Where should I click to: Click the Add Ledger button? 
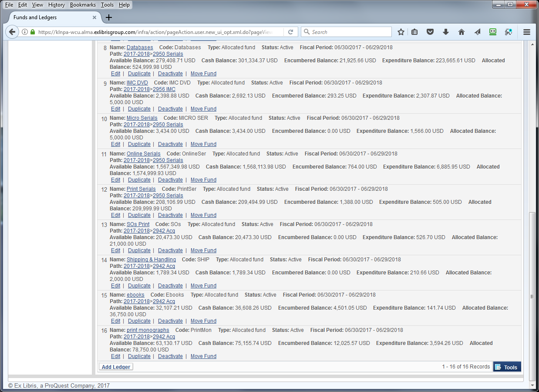click(116, 367)
